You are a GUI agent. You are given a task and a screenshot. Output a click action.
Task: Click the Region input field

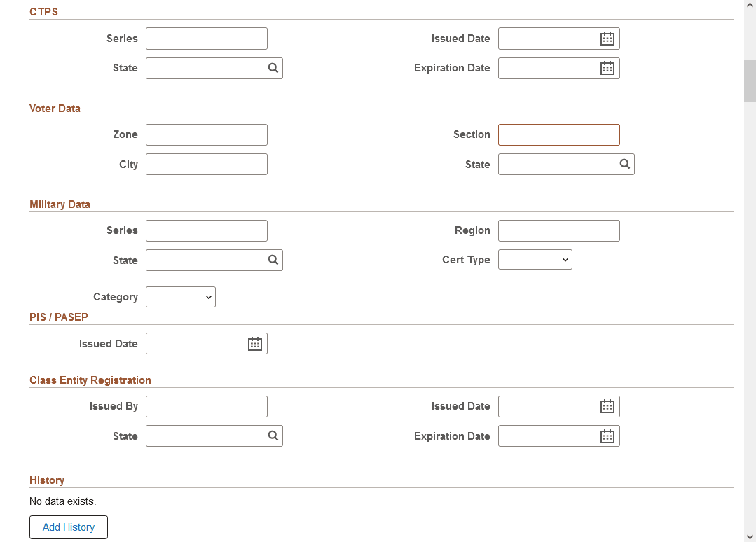click(x=558, y=230)
